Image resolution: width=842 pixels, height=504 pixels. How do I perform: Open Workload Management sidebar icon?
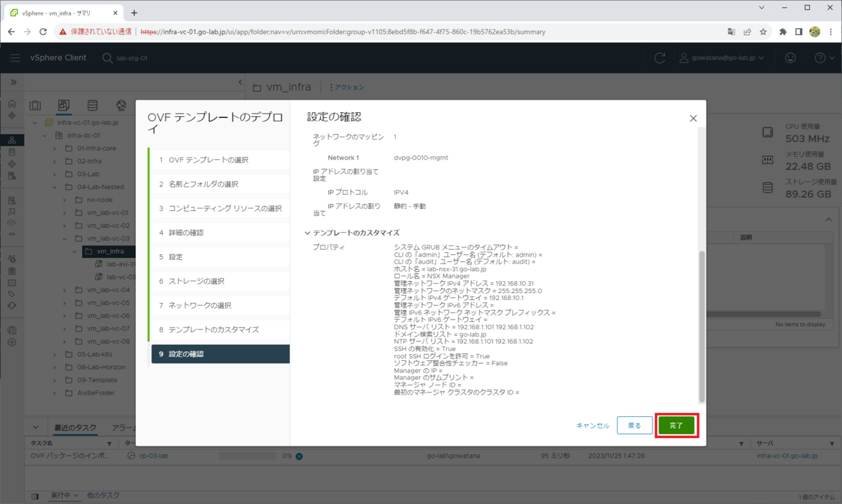coord(12,164)
